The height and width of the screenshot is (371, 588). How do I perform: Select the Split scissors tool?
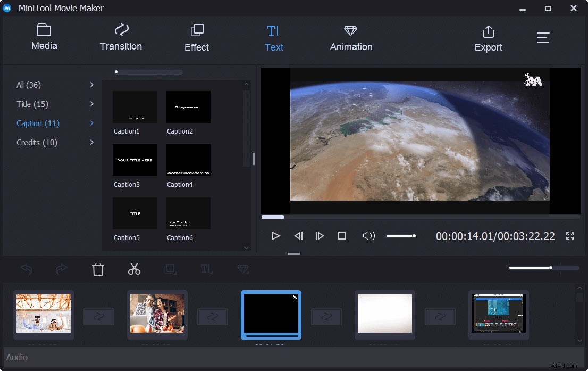click(x=134, y=269)
